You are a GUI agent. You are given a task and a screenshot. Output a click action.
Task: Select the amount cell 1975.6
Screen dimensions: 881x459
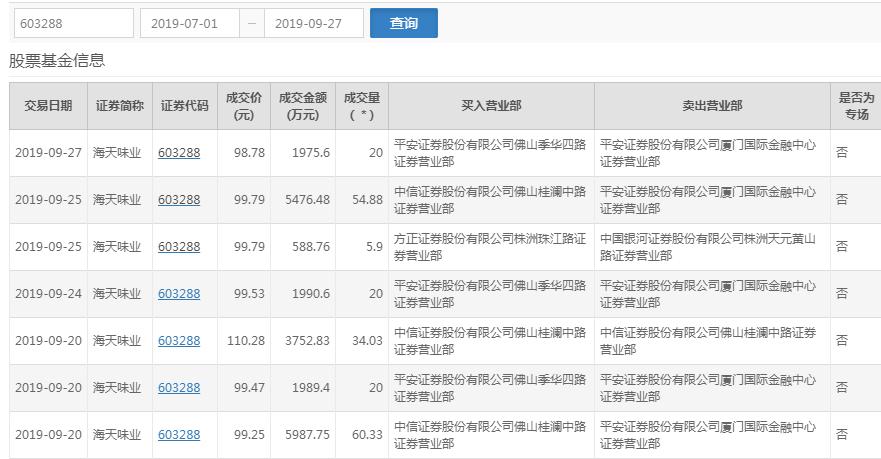click(x=303, y=153)
